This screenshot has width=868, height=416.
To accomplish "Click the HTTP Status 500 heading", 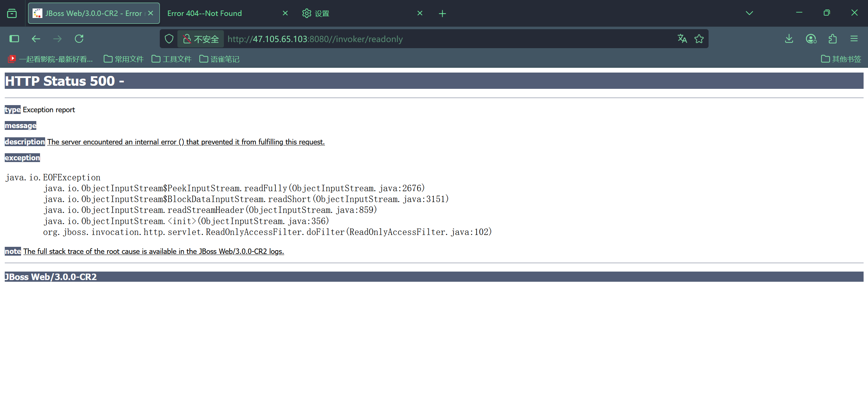I will coord(64,81).
